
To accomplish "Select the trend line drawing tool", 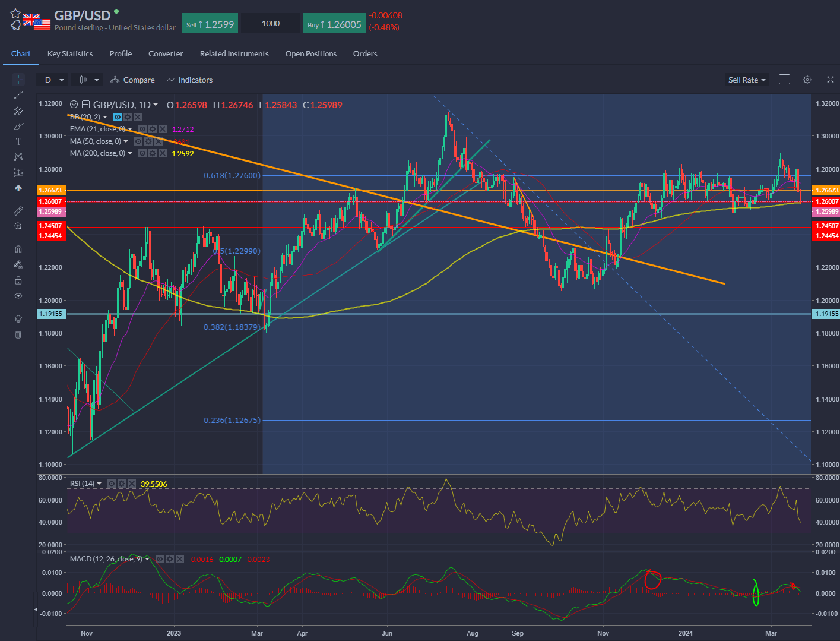I will [18, 95].
